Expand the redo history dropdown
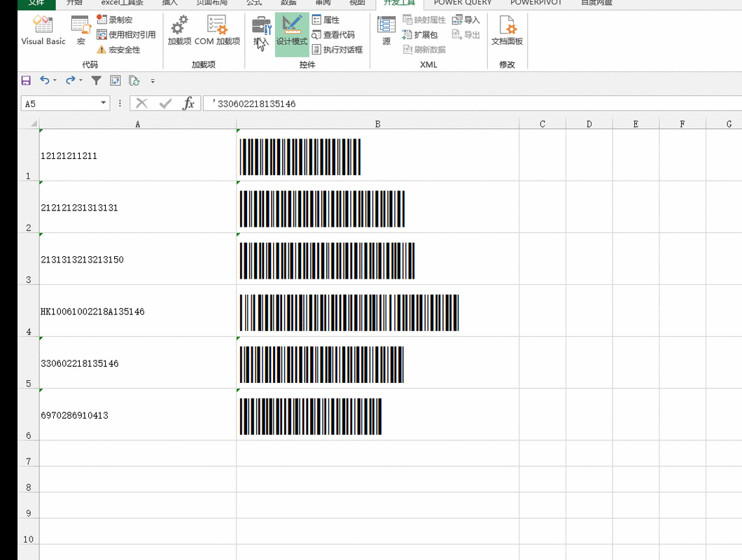Viewport: 742px width, 560px height. (81, 80)
